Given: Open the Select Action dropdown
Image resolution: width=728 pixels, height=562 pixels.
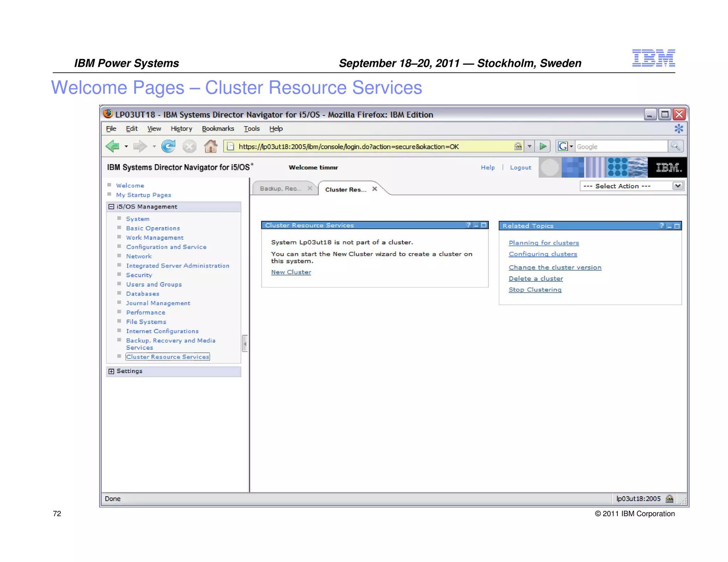Looking at the screenshot, I should tap(632, 186).
